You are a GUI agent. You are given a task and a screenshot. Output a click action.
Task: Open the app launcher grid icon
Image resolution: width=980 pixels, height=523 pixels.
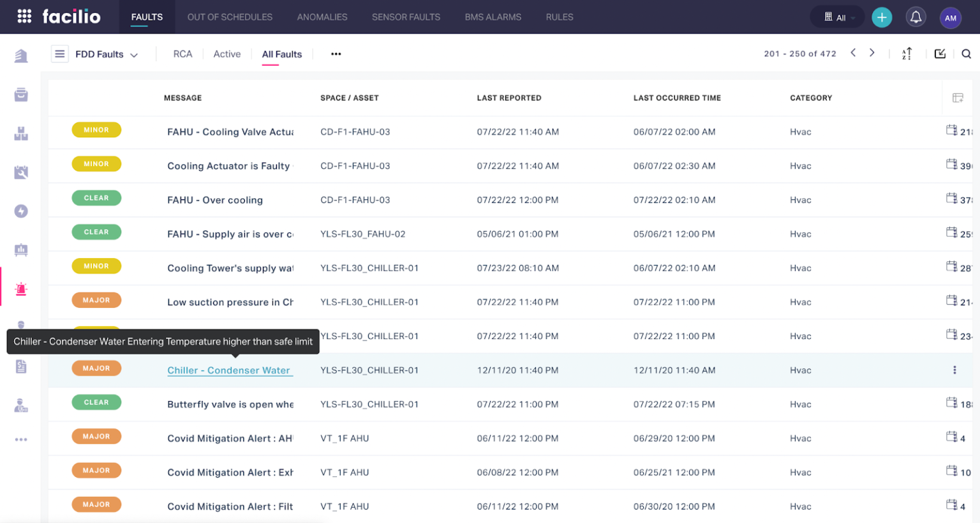pyautogui.click(x=24, y=17)
